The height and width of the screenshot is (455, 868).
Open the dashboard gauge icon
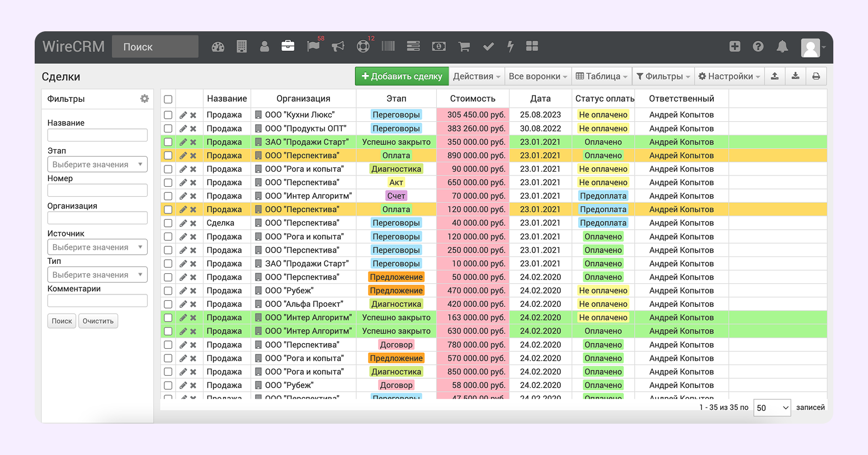[218, 46]
